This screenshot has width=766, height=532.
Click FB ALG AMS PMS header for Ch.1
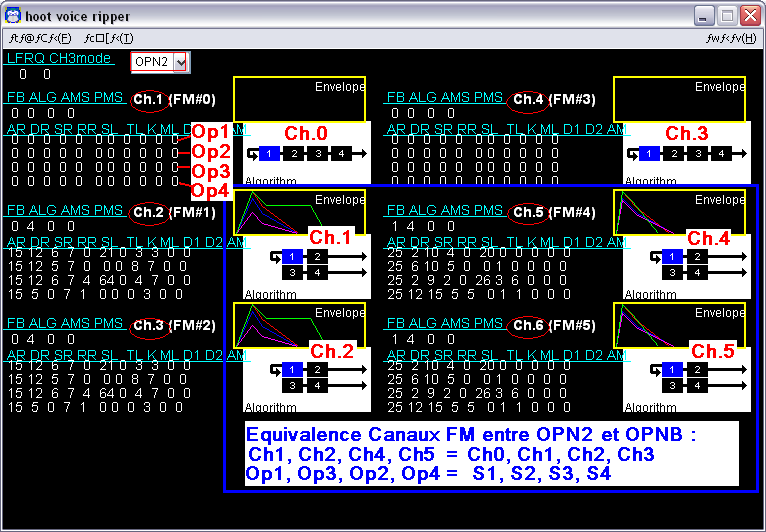tap(65, 98)
